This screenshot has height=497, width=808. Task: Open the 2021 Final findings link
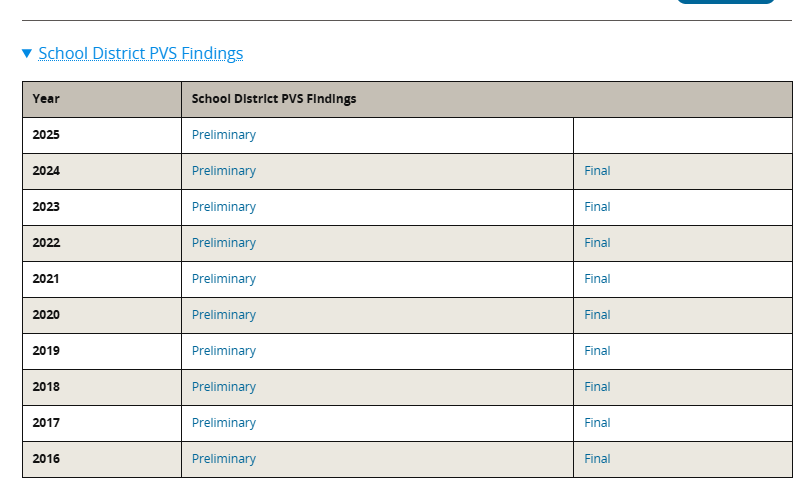point(597,279)
